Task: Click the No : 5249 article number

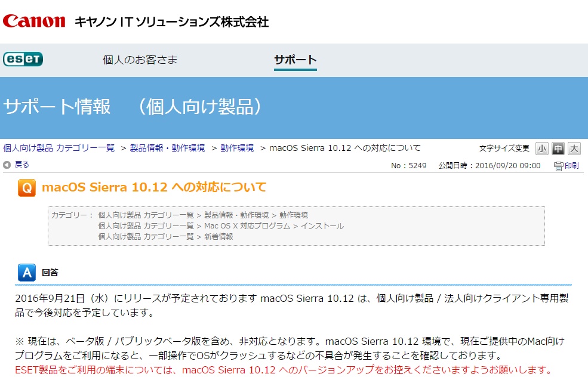Action: [408, 166]
